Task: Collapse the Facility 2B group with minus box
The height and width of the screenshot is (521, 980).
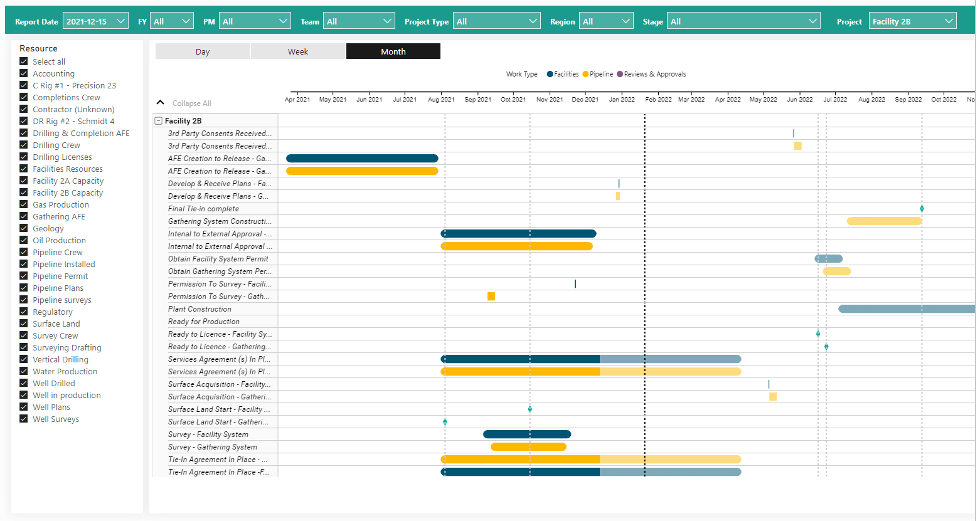Action: tap(159, 121)
